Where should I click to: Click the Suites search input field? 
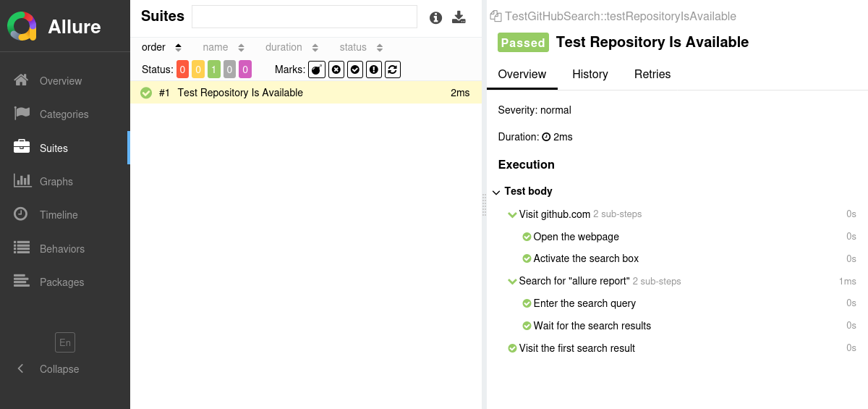pos(304,17)
